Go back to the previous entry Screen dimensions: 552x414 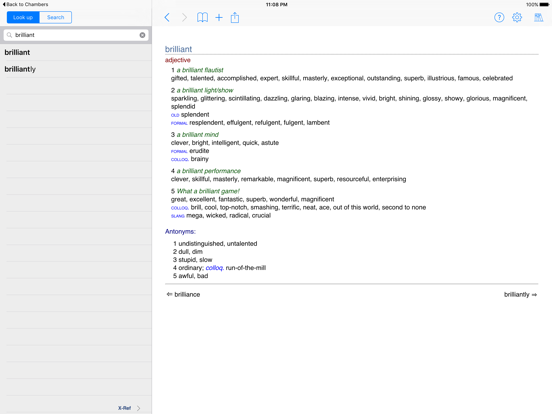point(167,17)
